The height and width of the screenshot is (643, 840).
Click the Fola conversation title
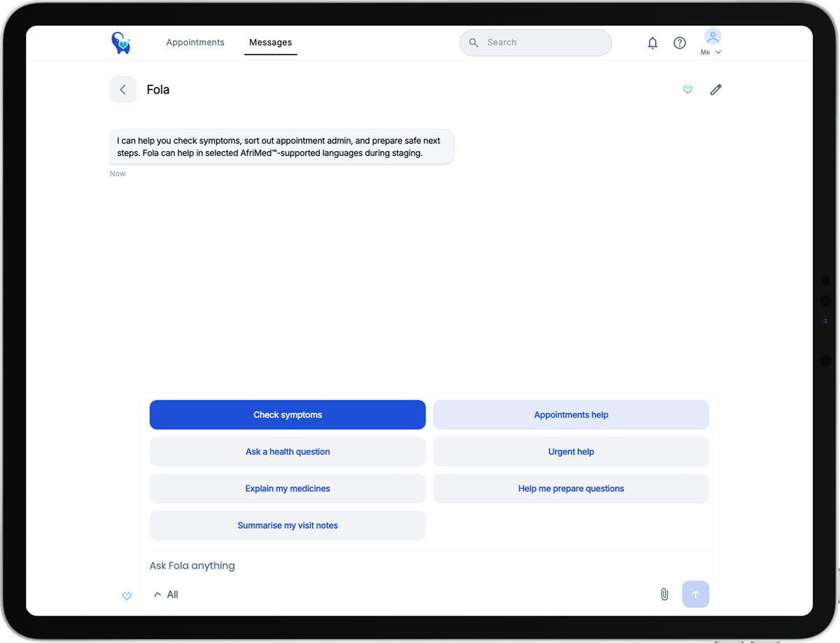click(x=158, y=90)
